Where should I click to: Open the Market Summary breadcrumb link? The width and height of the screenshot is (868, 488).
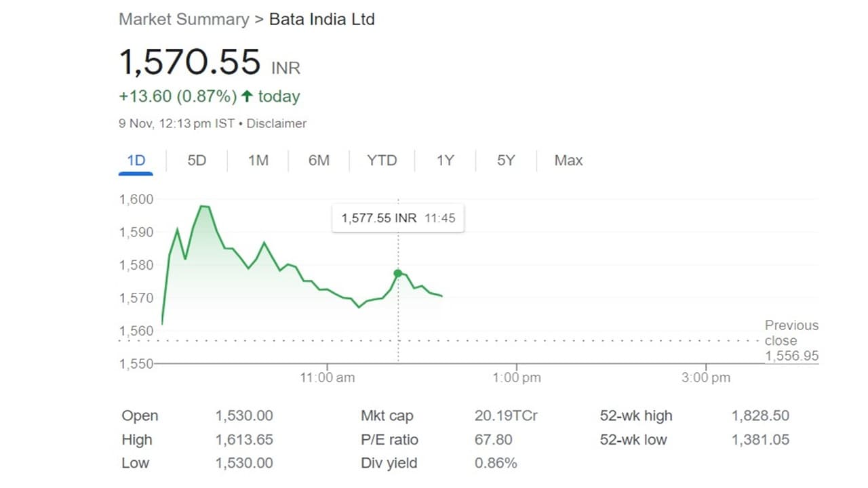184,19
